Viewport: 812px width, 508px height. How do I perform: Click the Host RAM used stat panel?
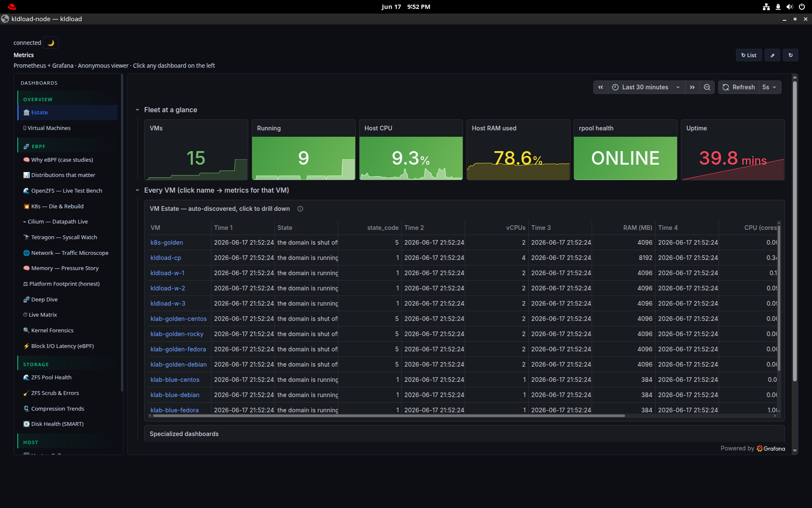point(518,150)
